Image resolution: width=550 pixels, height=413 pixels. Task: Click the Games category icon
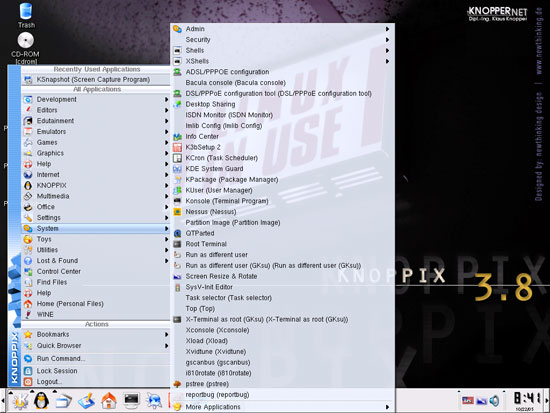click(28, 142)
